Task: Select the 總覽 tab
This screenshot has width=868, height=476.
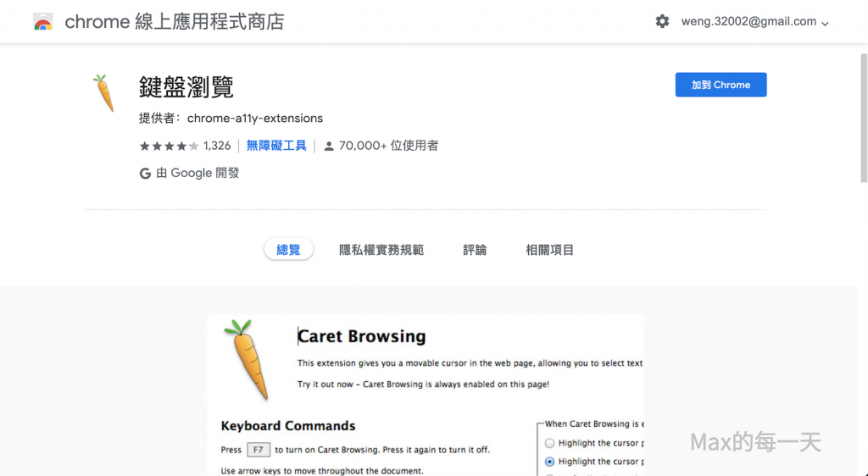Action: 288,250
